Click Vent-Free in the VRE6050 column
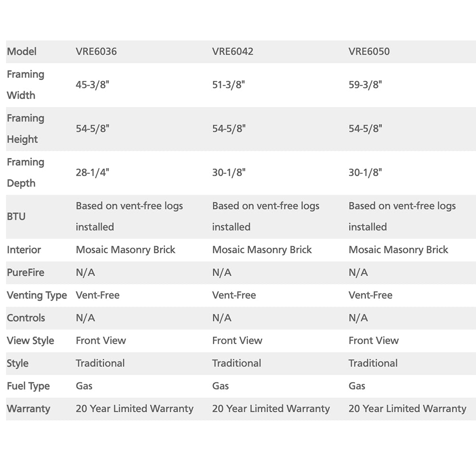 point(370,295)
